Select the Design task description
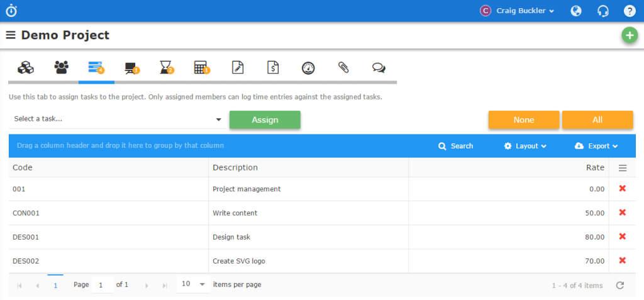Image resolution: width=644 pixels, height=300 pixels. coord(231,236)
